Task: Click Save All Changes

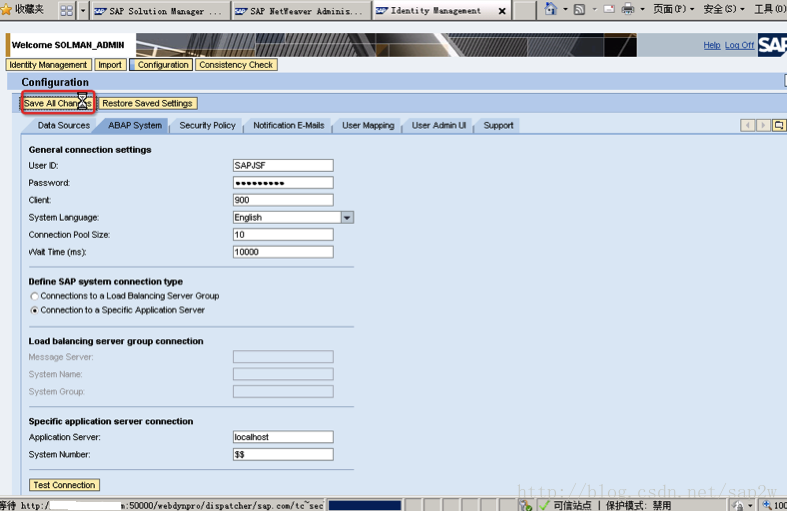Action: [58, 103]
